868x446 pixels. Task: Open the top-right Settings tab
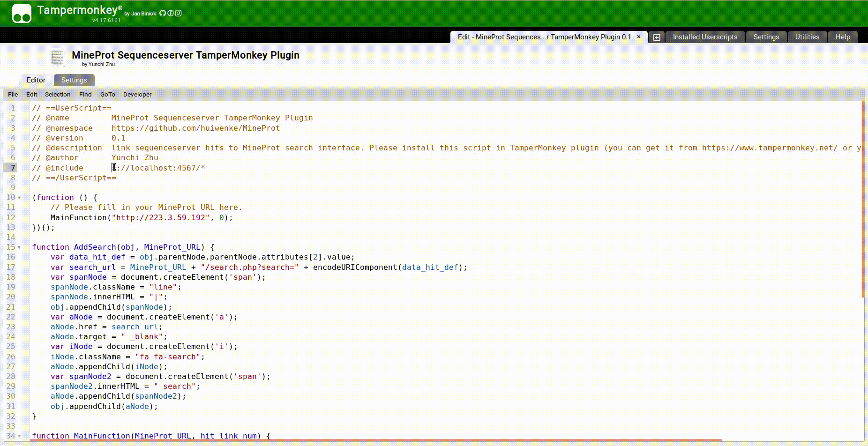pyautogui.click(x=766, y=37)
